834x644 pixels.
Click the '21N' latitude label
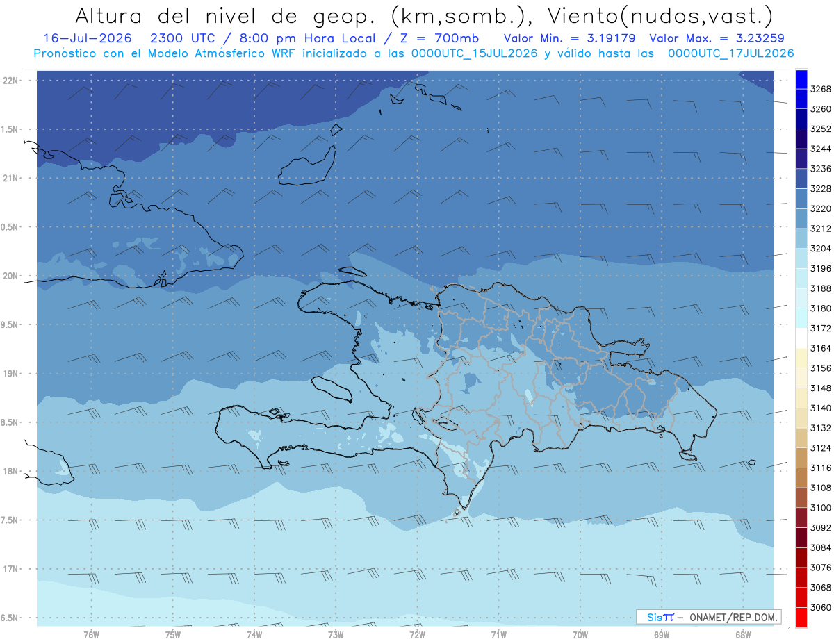point(10,178)
